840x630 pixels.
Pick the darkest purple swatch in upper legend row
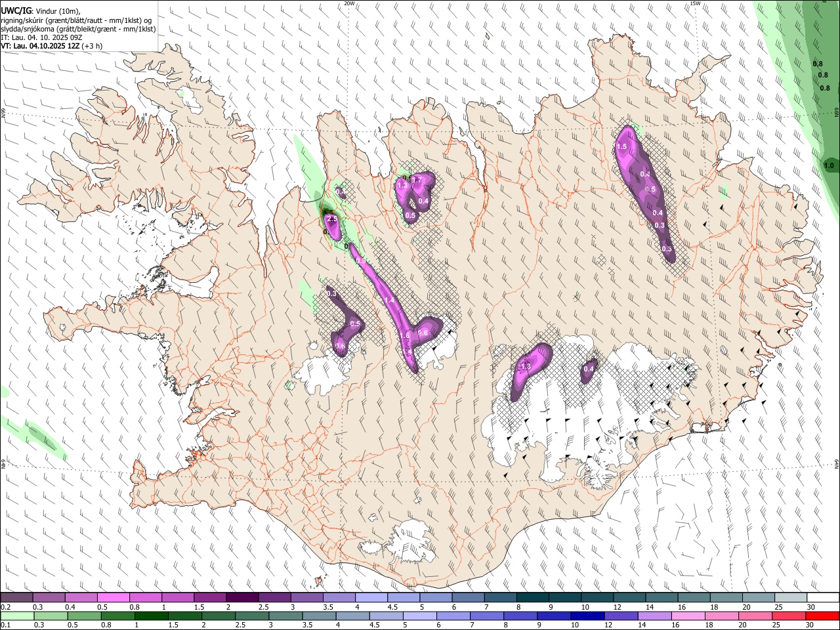pyautogui.click(x=241, y=598)
